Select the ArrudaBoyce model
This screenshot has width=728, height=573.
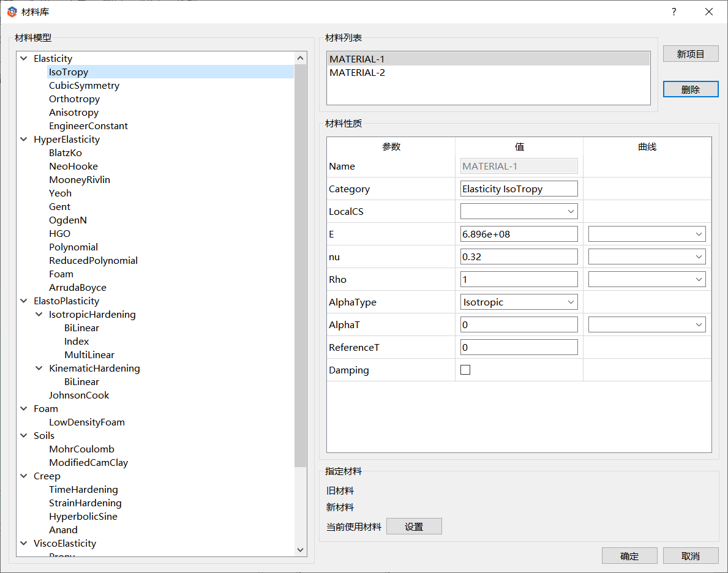coord(78,288)
